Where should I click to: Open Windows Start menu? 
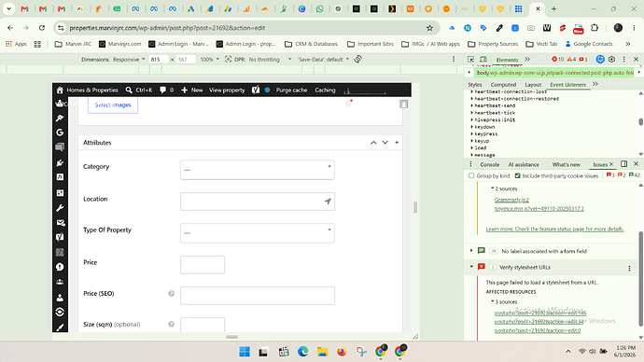[245, 352]
